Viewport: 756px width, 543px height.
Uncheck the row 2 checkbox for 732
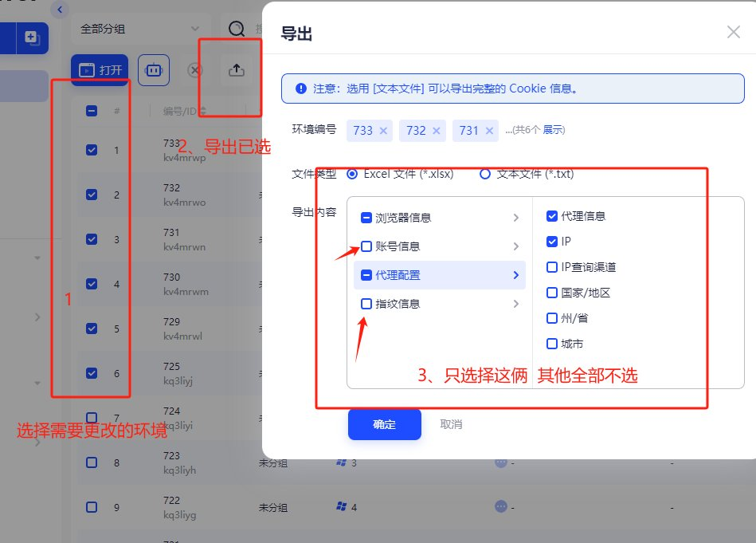point(92,195)
